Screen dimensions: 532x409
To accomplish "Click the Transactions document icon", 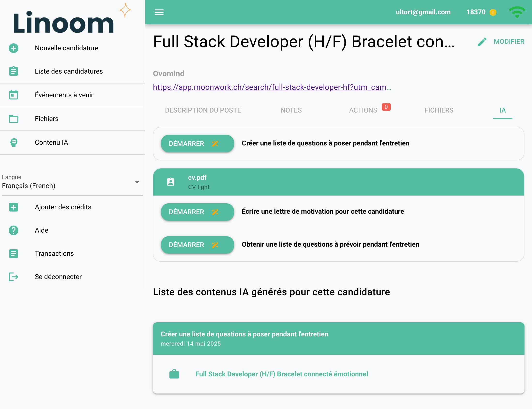I will point(13,253).
